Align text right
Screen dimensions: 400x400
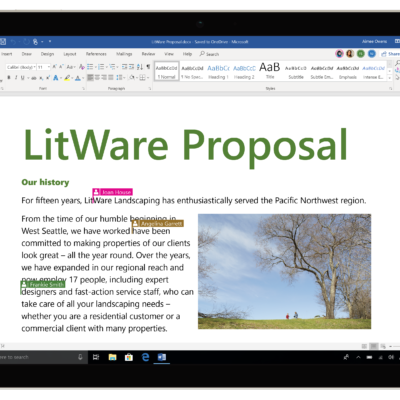click(104, 78)
